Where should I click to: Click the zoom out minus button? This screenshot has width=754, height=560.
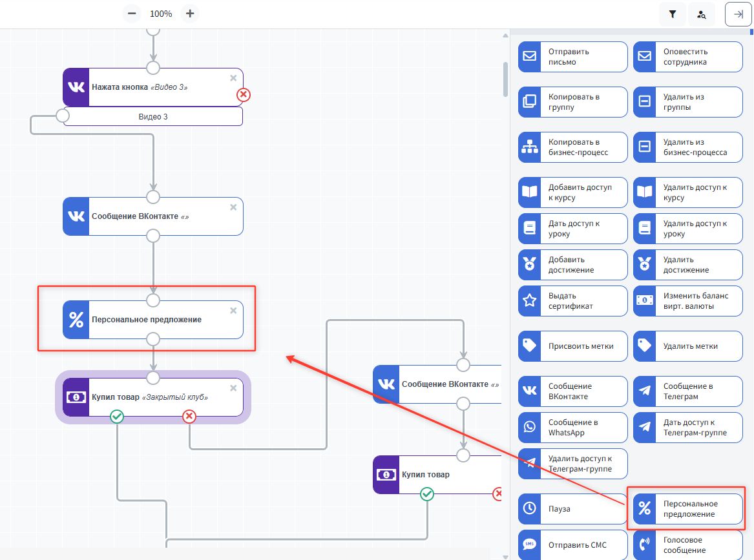132,14
